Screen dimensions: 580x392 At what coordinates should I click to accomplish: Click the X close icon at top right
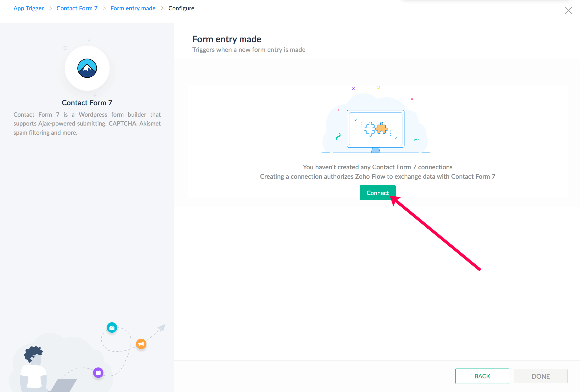568,10
